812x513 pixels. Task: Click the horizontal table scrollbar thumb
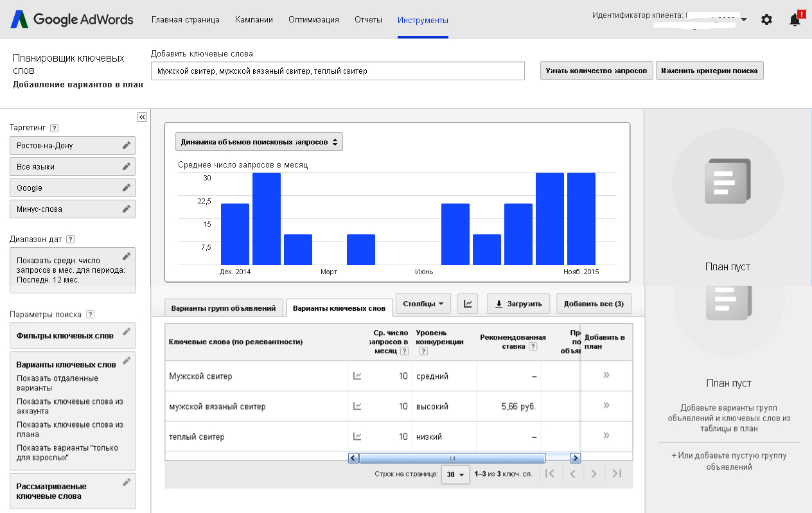pos(452,458)
